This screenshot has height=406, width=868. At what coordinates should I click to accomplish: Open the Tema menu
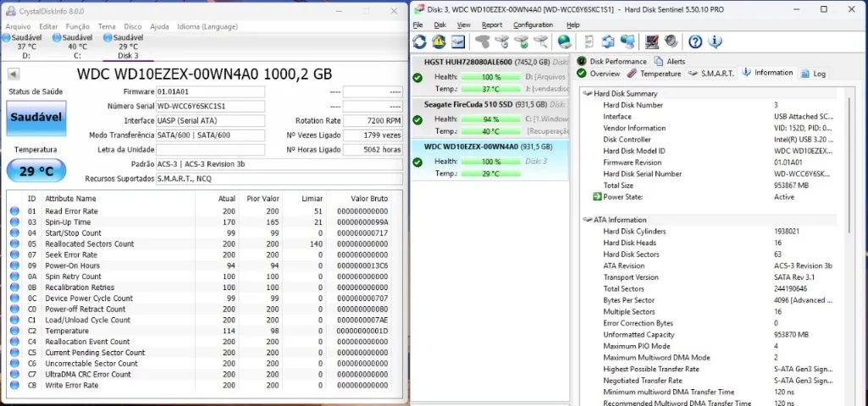[x=107, y=26]
